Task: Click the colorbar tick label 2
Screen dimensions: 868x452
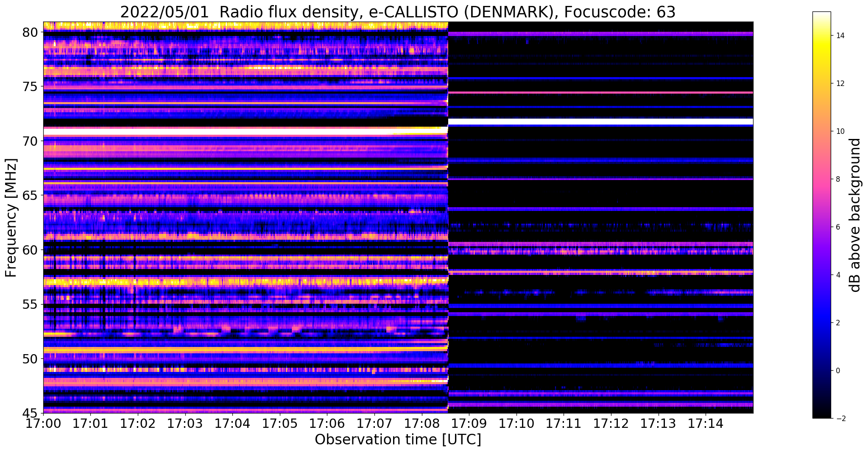Action: point(837,323)
